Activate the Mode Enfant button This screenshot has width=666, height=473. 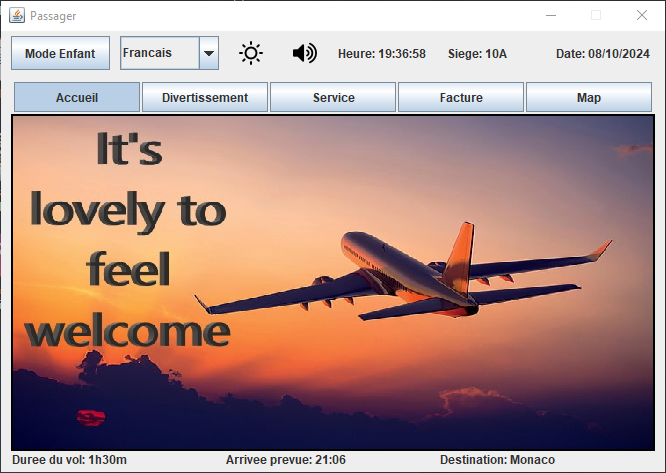pyautogui.click(x=60, y=53)
